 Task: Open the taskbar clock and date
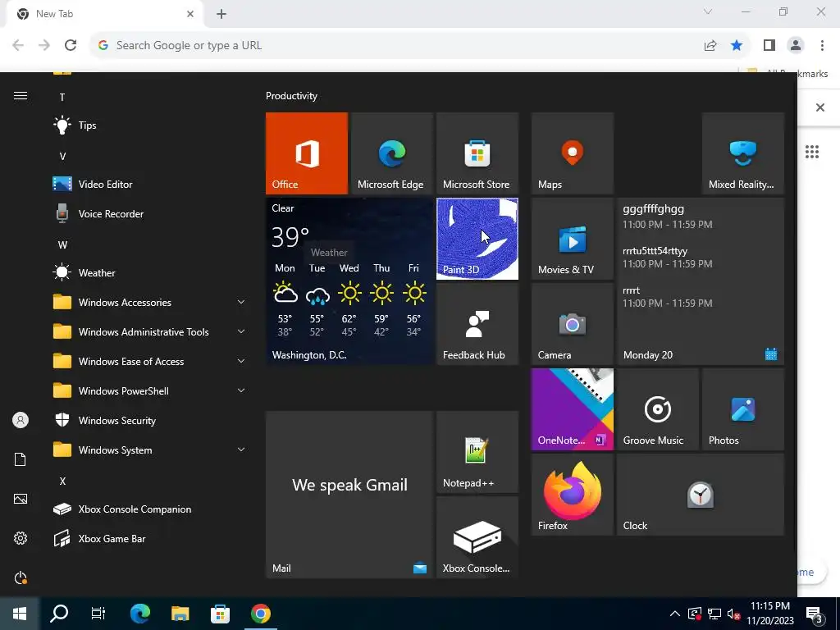pos(770,614)
